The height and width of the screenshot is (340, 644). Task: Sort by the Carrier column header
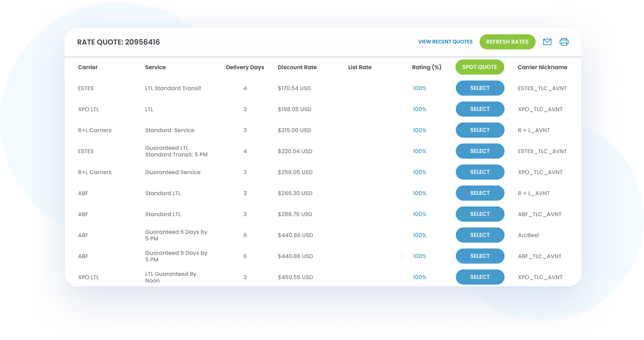[88, 67]
